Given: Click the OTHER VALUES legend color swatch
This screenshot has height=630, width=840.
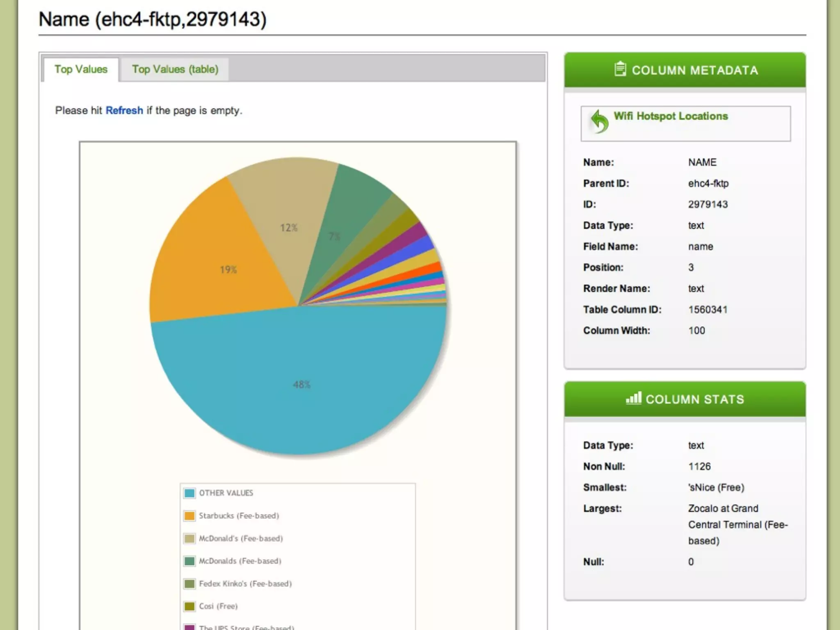Looking at the screenshot, I should pyautogui.click(x=189, y=493).
